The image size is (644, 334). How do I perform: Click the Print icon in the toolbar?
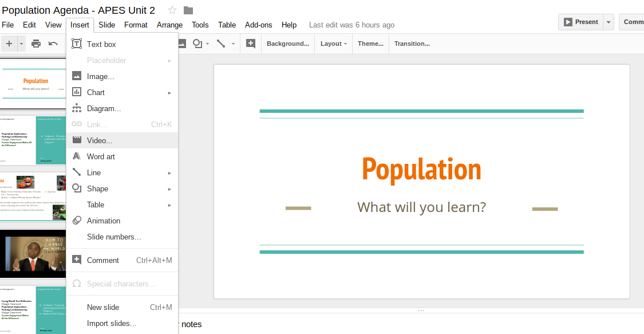(35, 44)
